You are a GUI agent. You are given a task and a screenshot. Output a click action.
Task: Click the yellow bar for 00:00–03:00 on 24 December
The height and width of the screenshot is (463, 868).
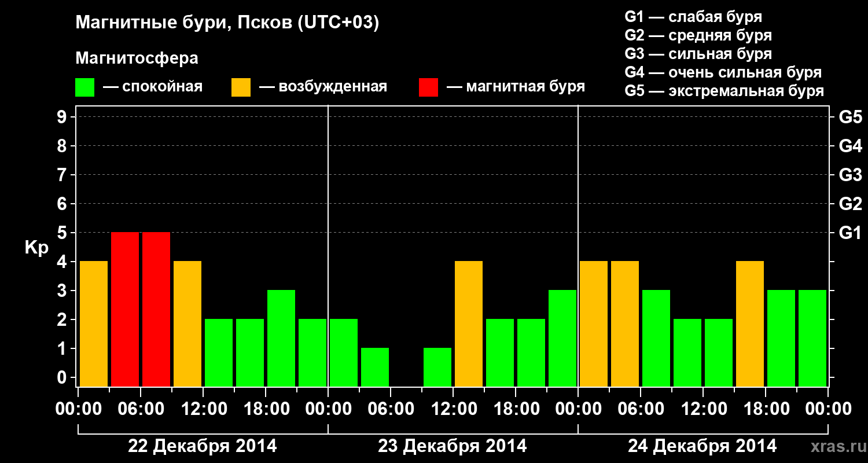[x=594, y=324]
